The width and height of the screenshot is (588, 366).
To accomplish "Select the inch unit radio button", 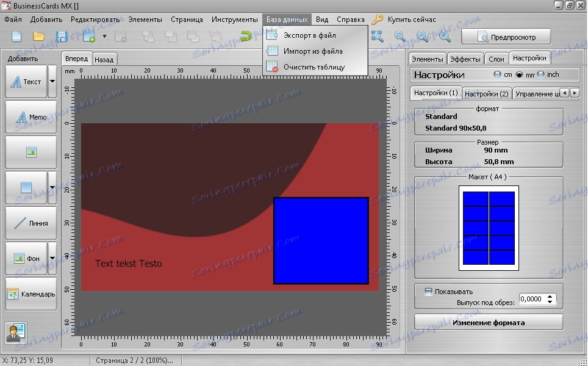I will [540, 74].
